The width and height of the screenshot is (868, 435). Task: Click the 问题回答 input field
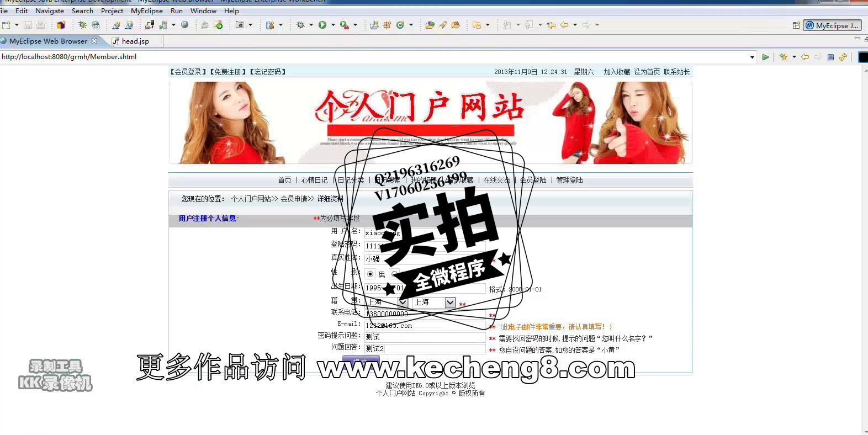pos(425,349)
